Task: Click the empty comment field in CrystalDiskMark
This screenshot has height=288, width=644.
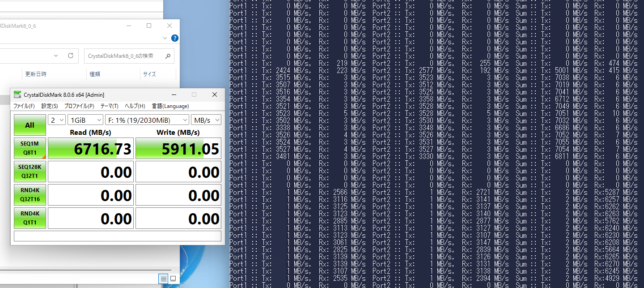Action: (x=118, y=236)
